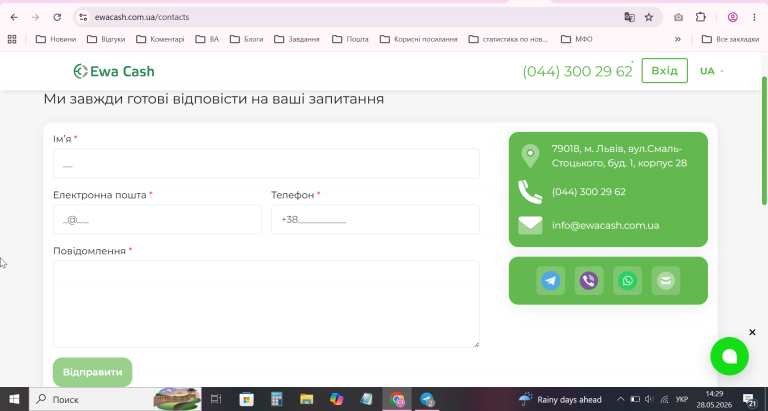Open the Google Translate page icon
Image resolution: width=768 pixels, height=411 pixels.
(629, 17)
